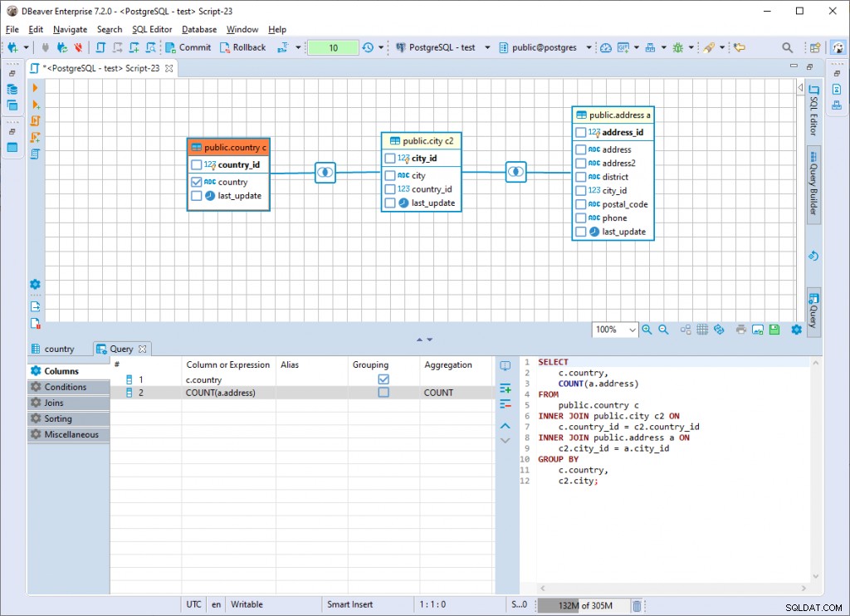The height and width of the screenshot is (616, 850).
Task: Click the magnifier search icon in top toolbar
Action: tap(787, 47)
